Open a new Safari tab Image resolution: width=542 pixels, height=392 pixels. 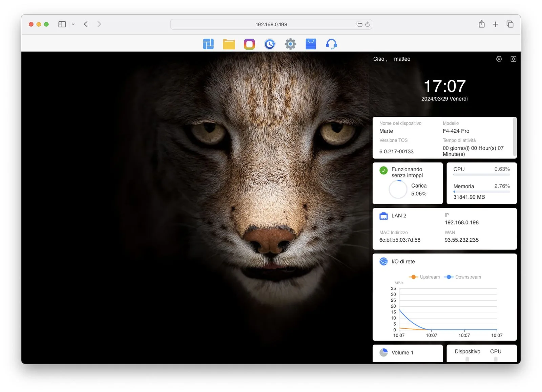coord(496,24)
